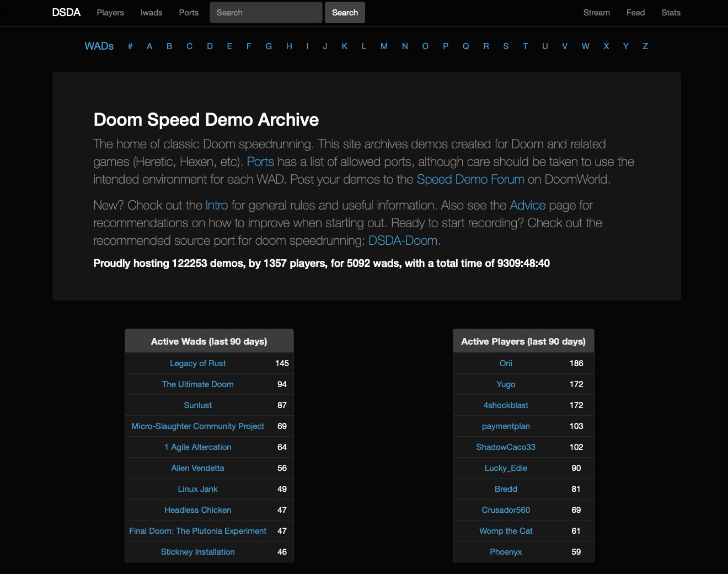Screen dimensions: 728x574
Task: Open the Advice page link
Action: pos(527,206)
